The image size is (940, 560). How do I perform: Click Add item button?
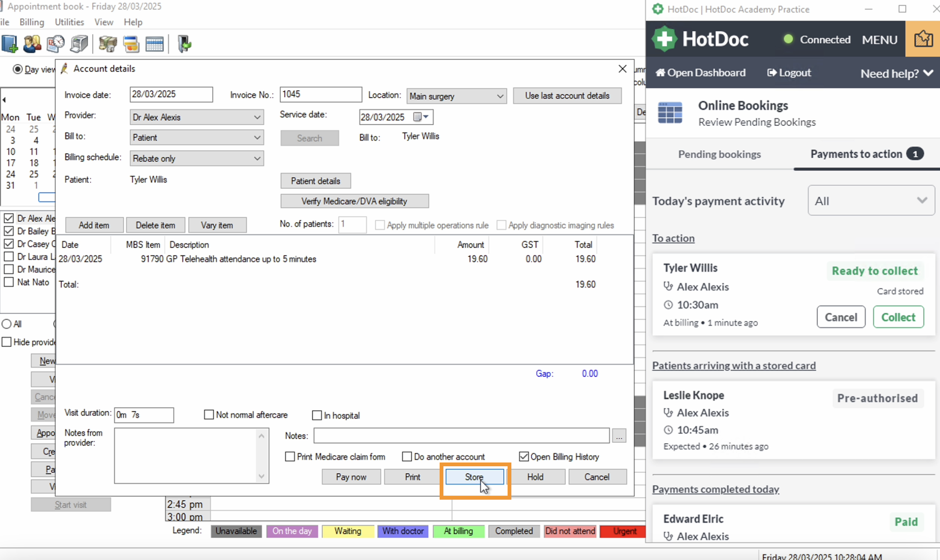94,225
